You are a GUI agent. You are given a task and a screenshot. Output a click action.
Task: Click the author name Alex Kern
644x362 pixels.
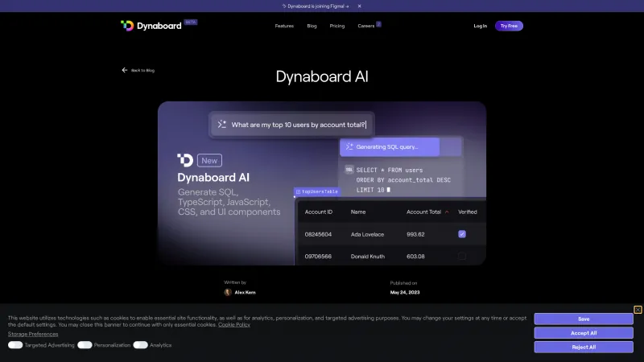pyautogui.click(x=245, y=293)
